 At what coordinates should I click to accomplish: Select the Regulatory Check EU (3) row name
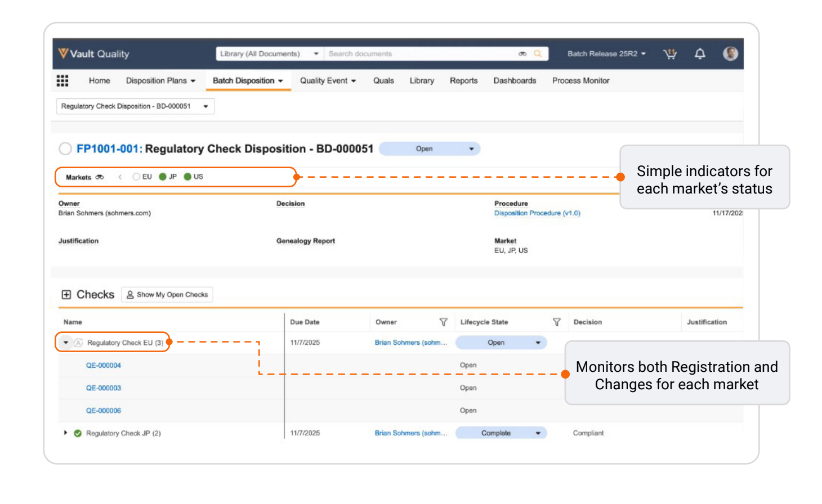[125, 343]
